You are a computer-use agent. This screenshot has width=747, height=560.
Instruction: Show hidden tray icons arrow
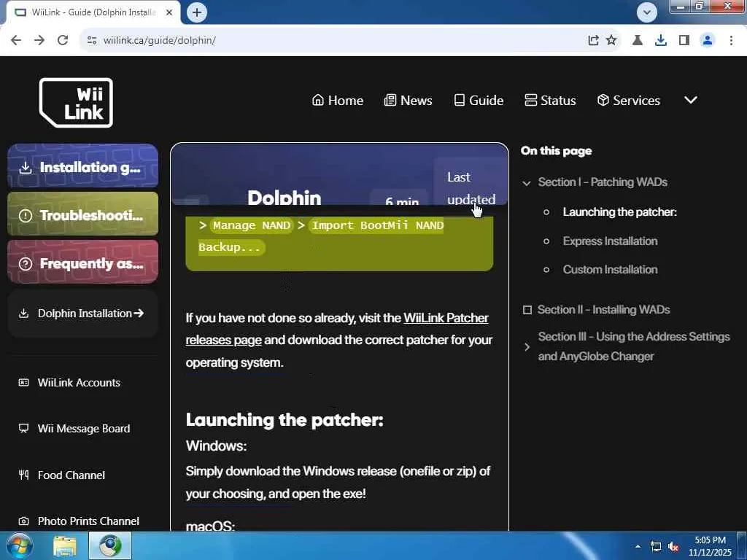[638, 546]
